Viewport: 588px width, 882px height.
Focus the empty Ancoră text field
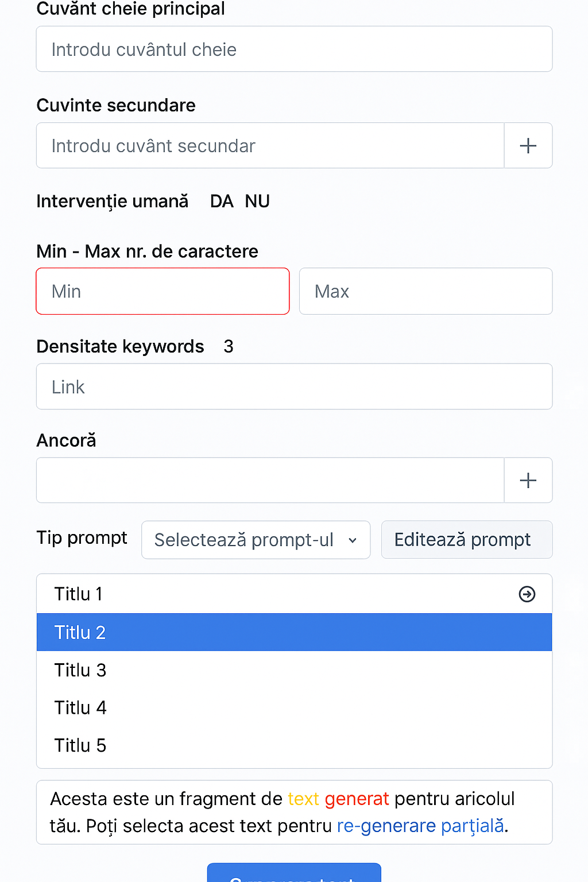point(270,481)
